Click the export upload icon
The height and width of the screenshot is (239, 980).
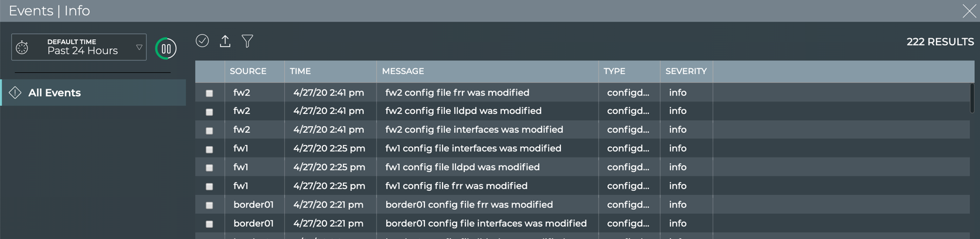pos(225,41)
